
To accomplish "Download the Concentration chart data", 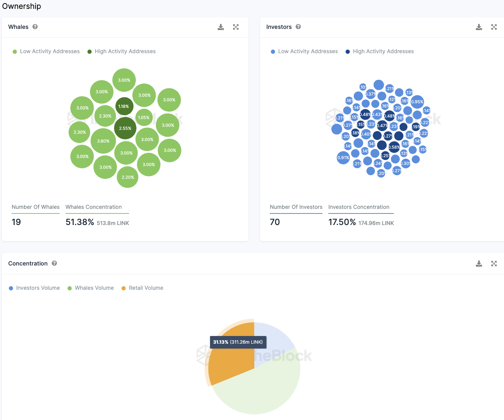I will [479, 264].
